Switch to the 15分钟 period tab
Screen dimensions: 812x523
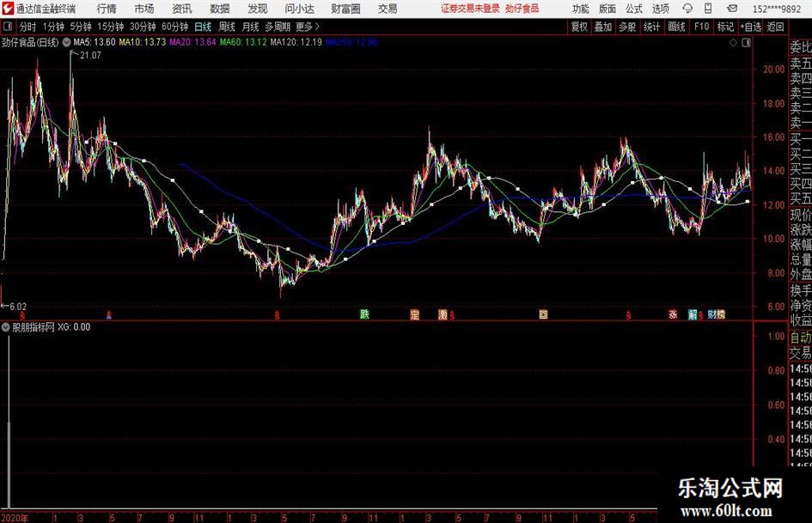tap(111, 27)
